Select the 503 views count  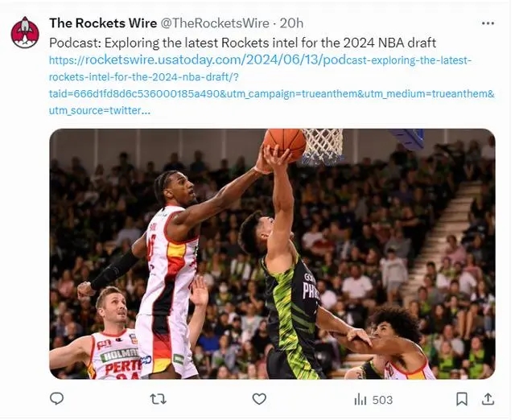[x=382, y=400]
